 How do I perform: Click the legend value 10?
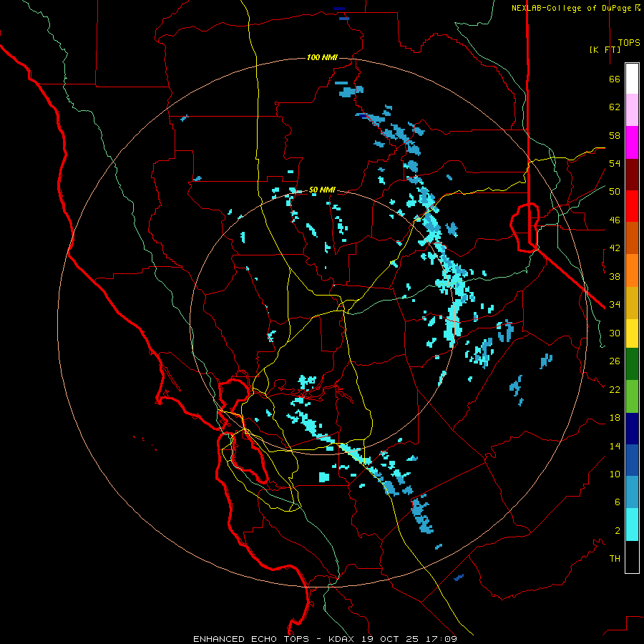click(615, 474)
